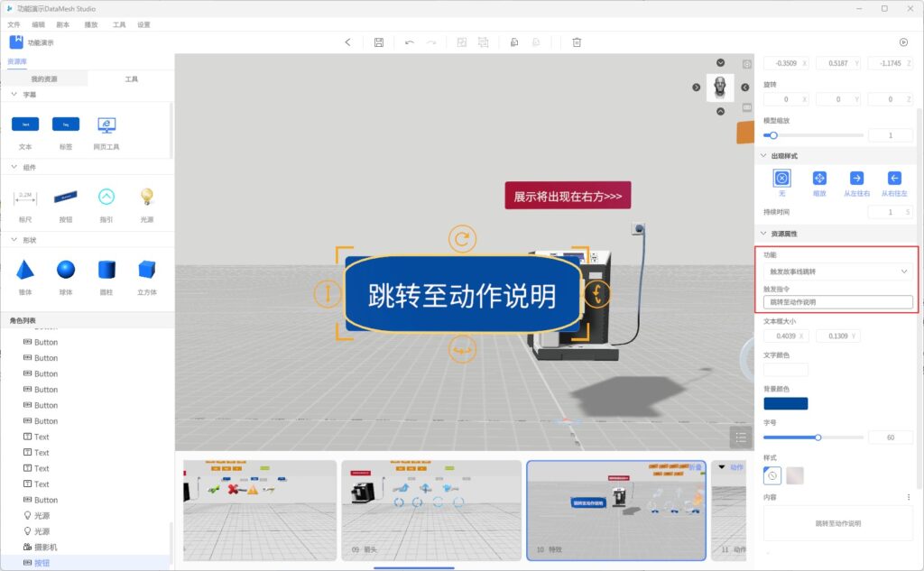Image resolution: width=924 pixels, height=571 pixels.
Task: Click the 展示将出现在右方 red button in the scene
Action: tap(567, 196)
